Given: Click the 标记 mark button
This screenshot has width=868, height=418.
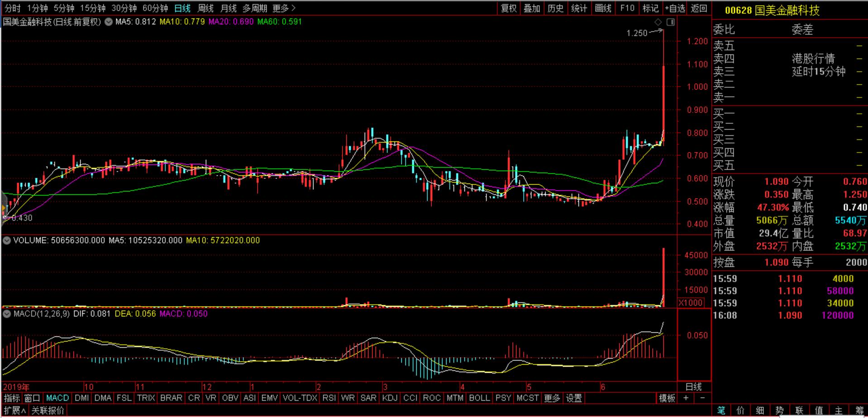Looking at the screenshot, I should [651, 8].
